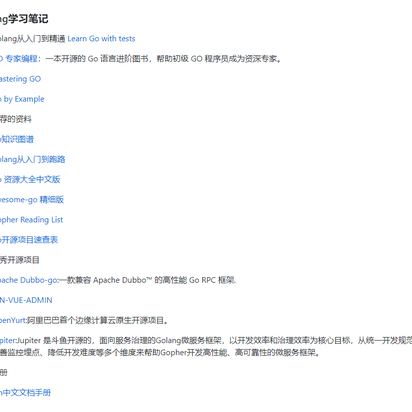
Task: Open Golang从入门到跑路 link
Action: click(x=32, y=159)
